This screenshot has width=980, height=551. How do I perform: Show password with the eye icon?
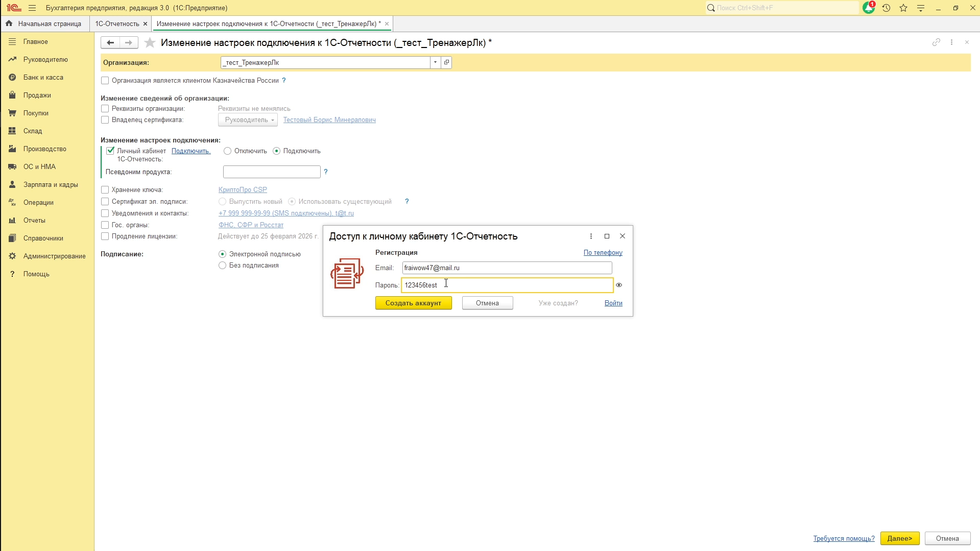tap(619, 285)
